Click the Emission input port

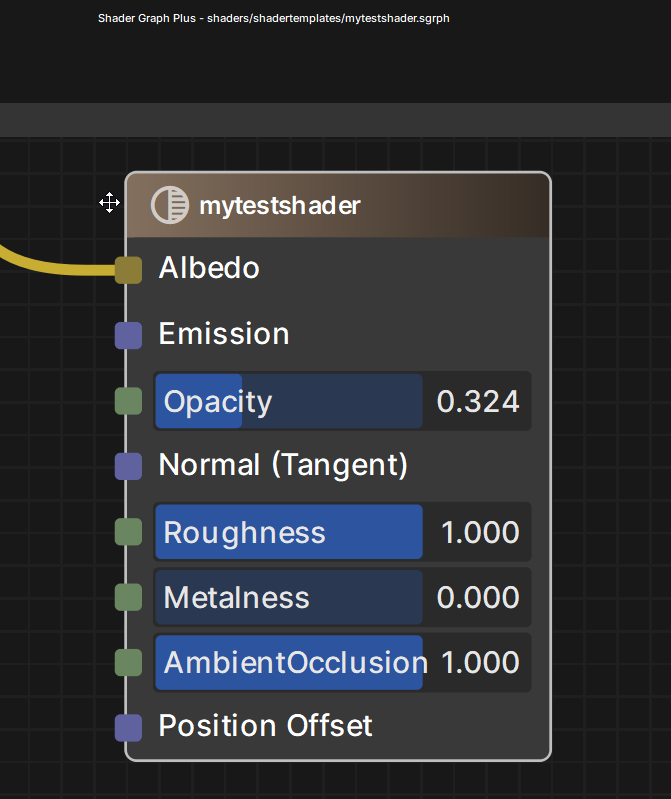[128, 335]
